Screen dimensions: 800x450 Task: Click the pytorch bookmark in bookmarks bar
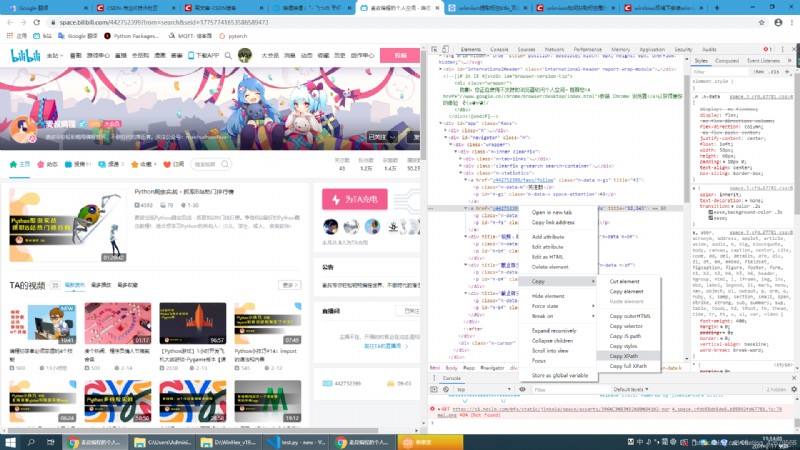(233, 36)
